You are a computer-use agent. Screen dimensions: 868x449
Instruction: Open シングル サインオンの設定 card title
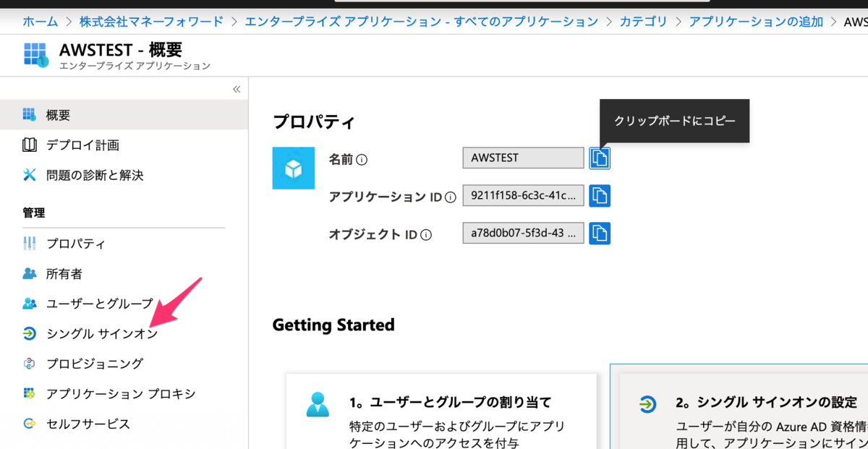(766, 402)
